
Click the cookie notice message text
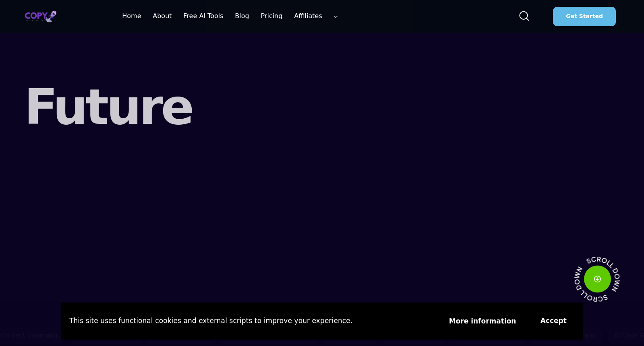pos(211,321)
